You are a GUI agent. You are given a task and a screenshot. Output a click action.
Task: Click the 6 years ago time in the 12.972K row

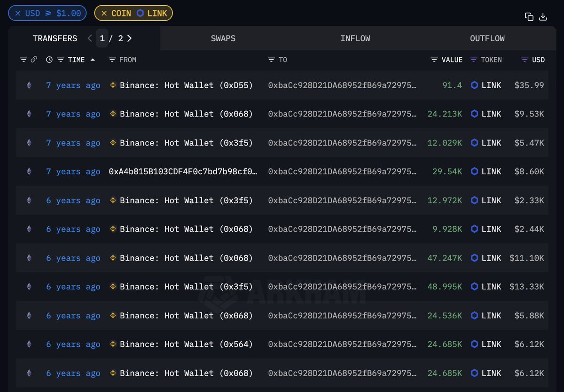click(73, 200)
